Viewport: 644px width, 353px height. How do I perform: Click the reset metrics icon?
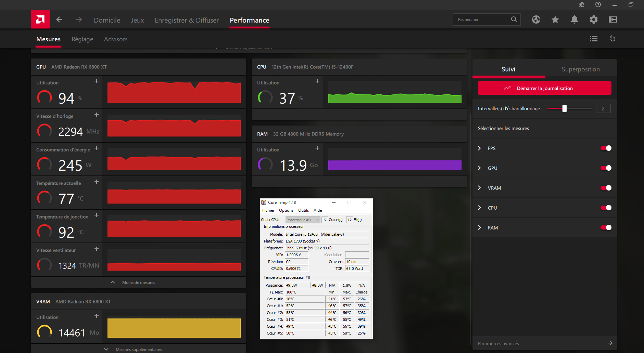tap(613, 39)
